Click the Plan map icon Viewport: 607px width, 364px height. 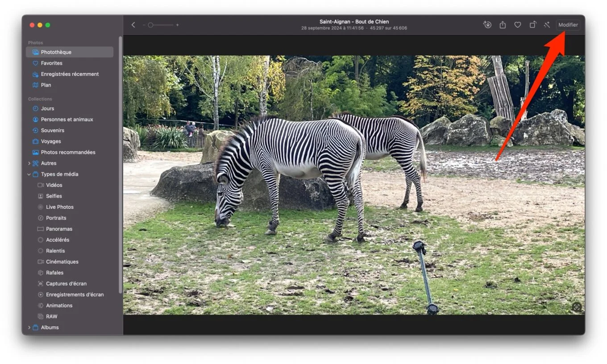[36, 85]
